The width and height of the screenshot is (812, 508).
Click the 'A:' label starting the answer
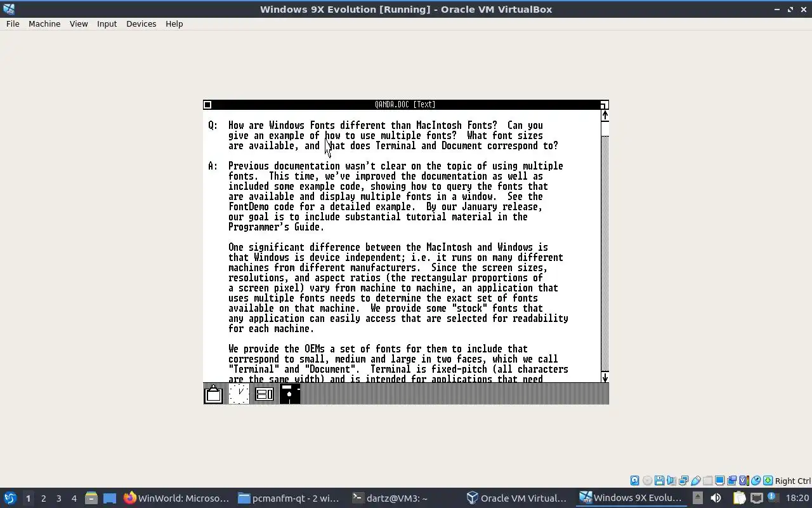213,166
